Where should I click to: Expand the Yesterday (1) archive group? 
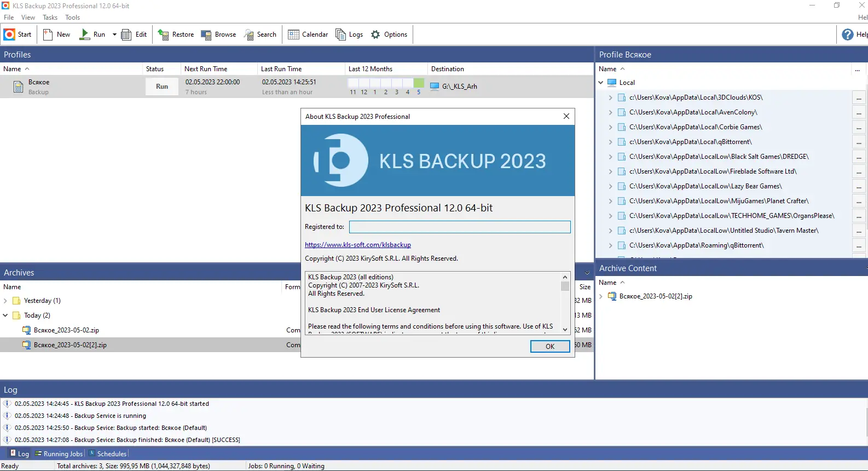point(5,301)
